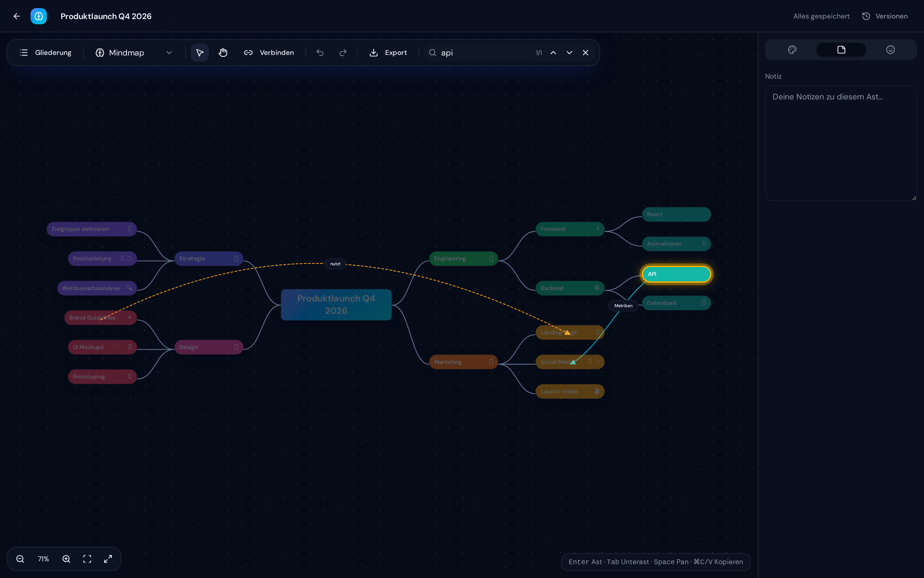Image resolution: width=924 pixels, height=578 pixels.
Task: Select the Brand Guidelines node
Action: click(x=100, y=317)
